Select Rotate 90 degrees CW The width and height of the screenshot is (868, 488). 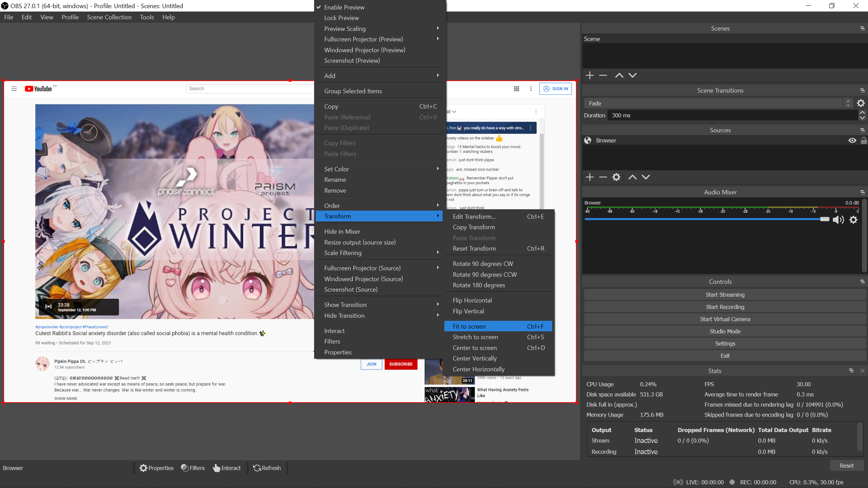[498, 263]
